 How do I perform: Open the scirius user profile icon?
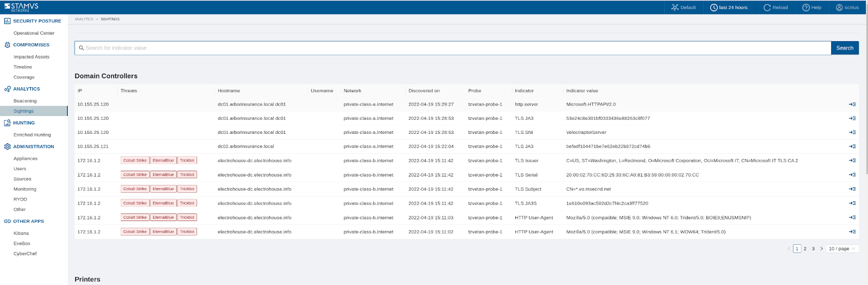839,8
